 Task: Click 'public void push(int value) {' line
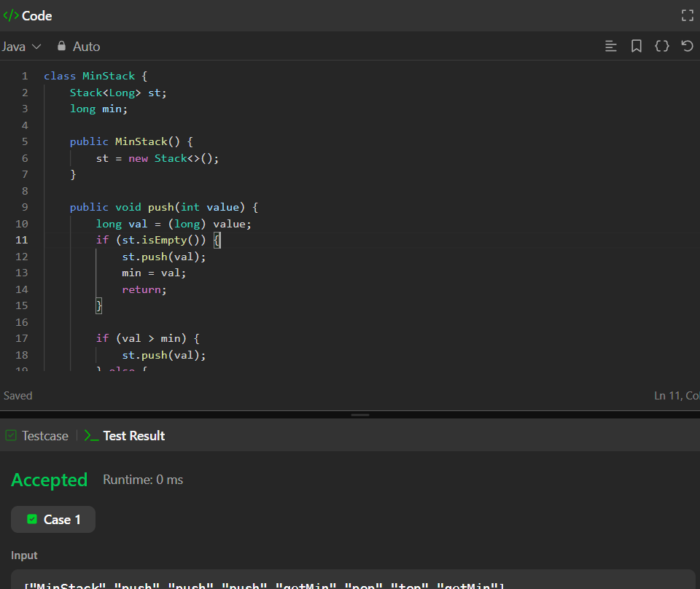tap(164, 207)
